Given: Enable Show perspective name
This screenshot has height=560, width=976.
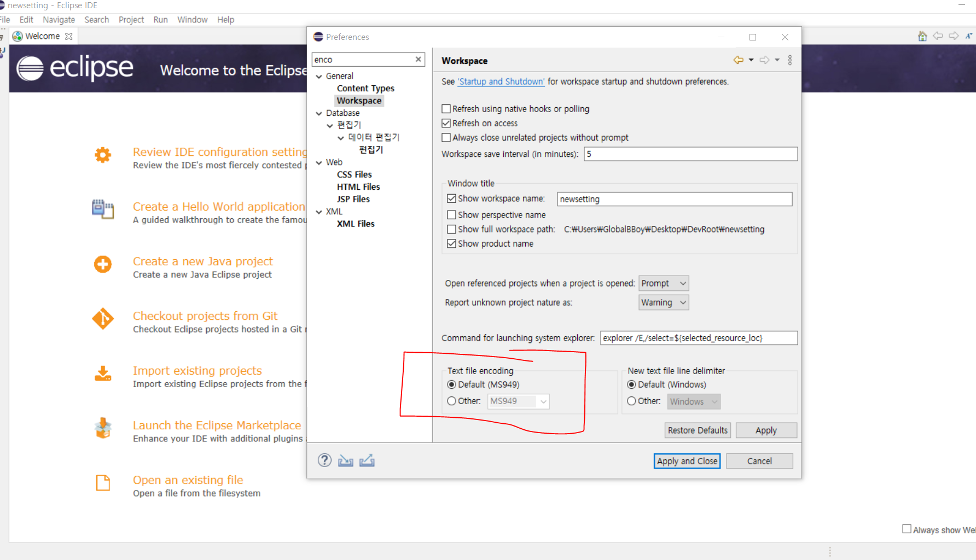Looking at the screenshot, I should (452, 215).
